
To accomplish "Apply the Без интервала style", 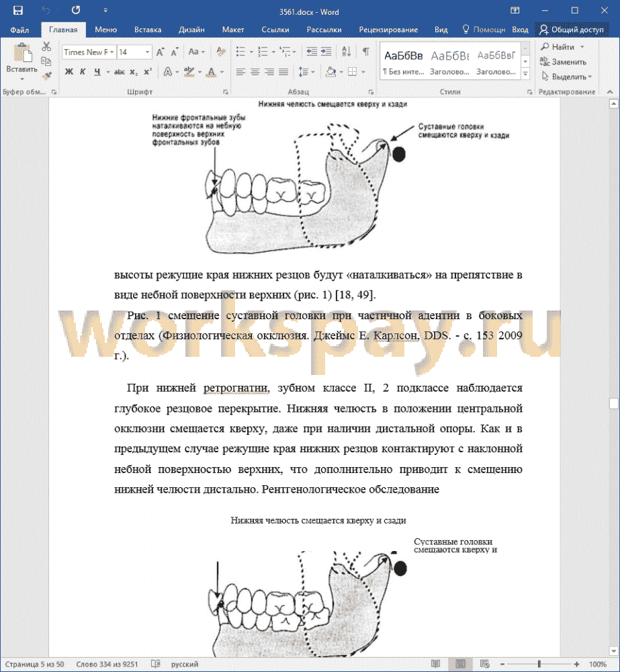I will (x=403, y=61).
